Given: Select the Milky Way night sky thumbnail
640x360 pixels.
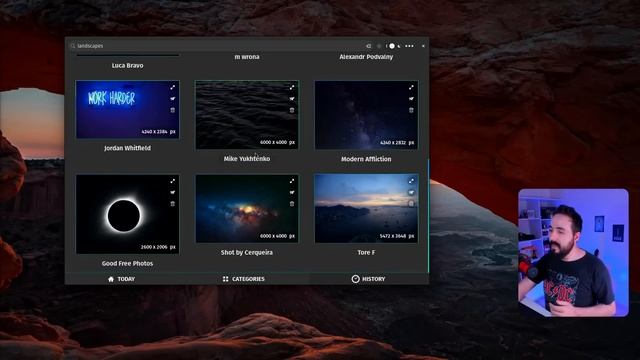Looking at the screenshot, I should coord(366,115).
